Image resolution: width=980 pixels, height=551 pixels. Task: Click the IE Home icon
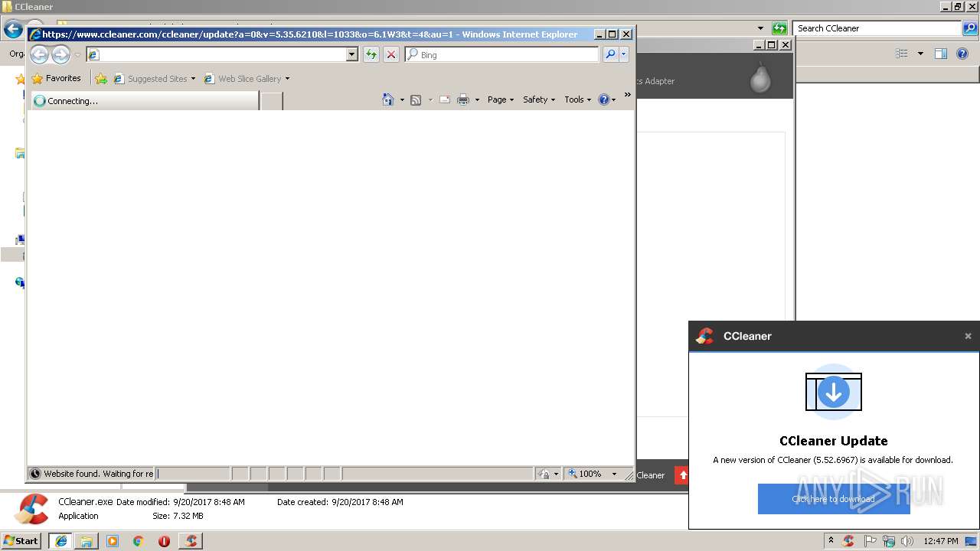click(x=388, y=99)
